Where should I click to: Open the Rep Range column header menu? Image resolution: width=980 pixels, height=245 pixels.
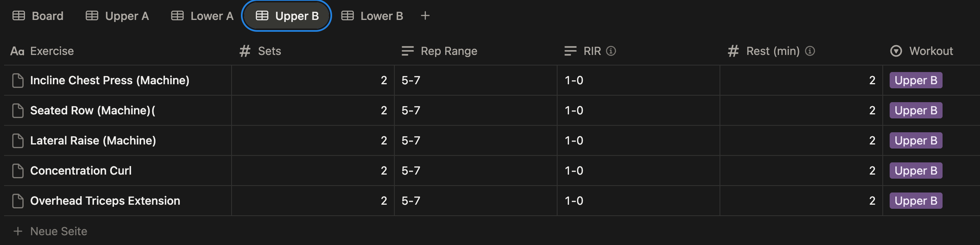[448, 51]
